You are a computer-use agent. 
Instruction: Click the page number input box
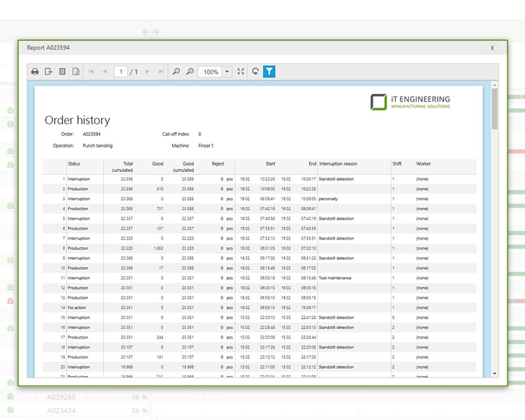[x=121, y=72]
